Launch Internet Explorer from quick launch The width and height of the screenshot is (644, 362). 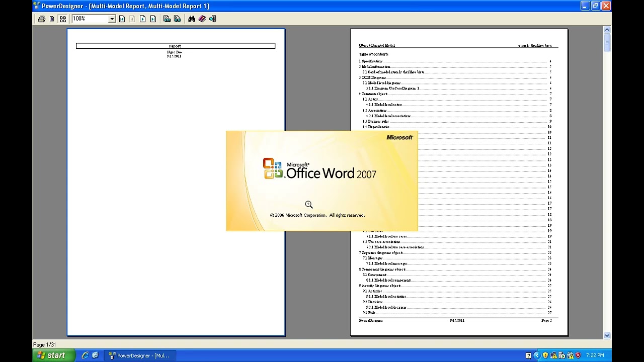tap(85, 355)
